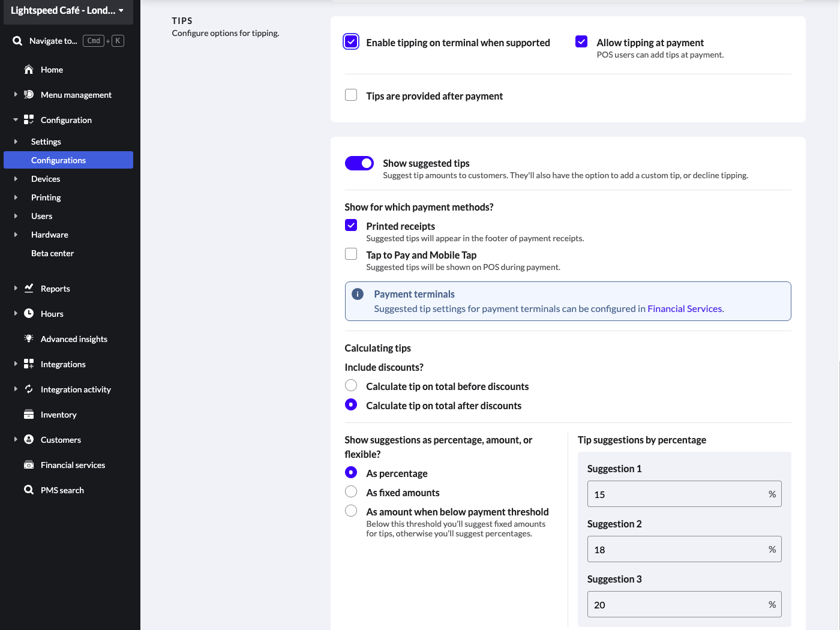Viewport: 840px width, 630px height.
Task: Enable Tap to Pay and Mobile Tap
Action: [x=351, y=254]
